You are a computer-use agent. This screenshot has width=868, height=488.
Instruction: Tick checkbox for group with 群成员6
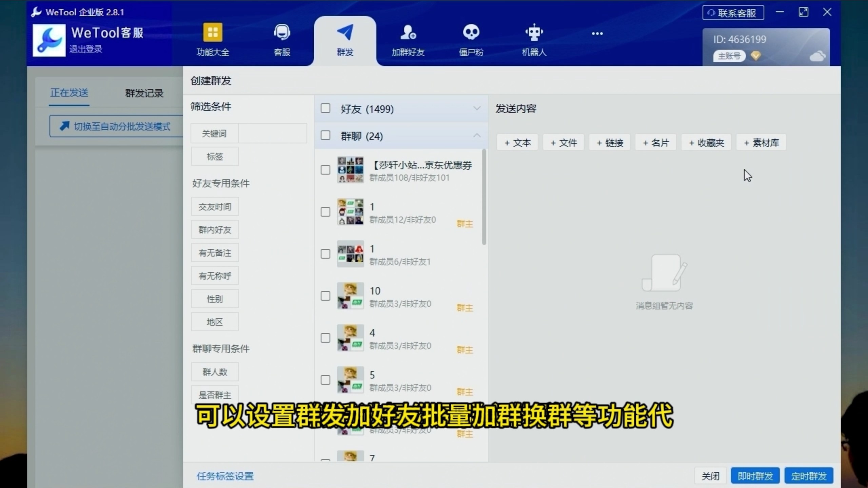coord(325,254)
